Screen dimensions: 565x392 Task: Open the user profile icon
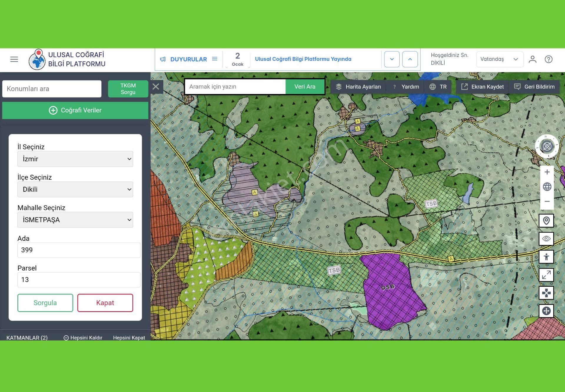532,59
